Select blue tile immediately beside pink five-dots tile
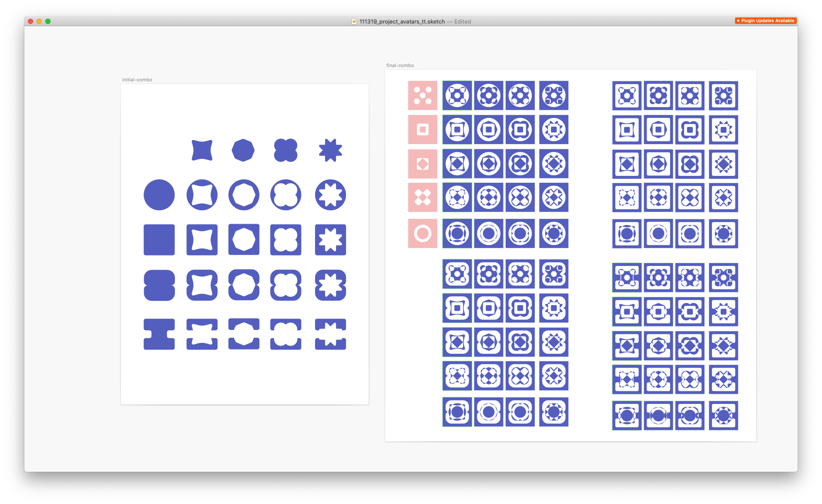Viewport: 822px width, 504px height. coord(457,95)
